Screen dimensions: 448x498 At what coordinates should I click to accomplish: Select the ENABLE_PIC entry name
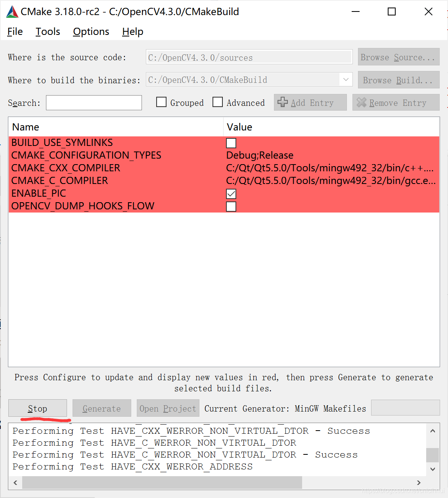tap(39, 193)
